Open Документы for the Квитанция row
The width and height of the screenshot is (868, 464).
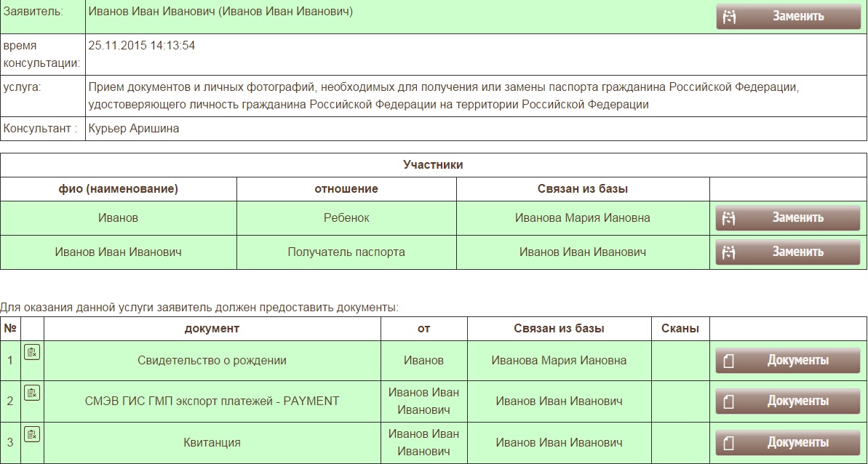788,442
